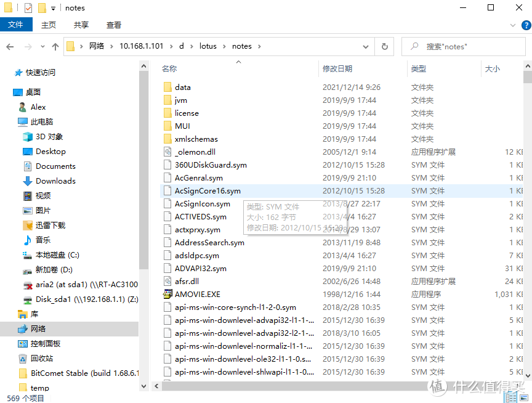Open recent locations chevron beside navigation arrows
This screenshot has height=403, width=532.
click(42, 46)
